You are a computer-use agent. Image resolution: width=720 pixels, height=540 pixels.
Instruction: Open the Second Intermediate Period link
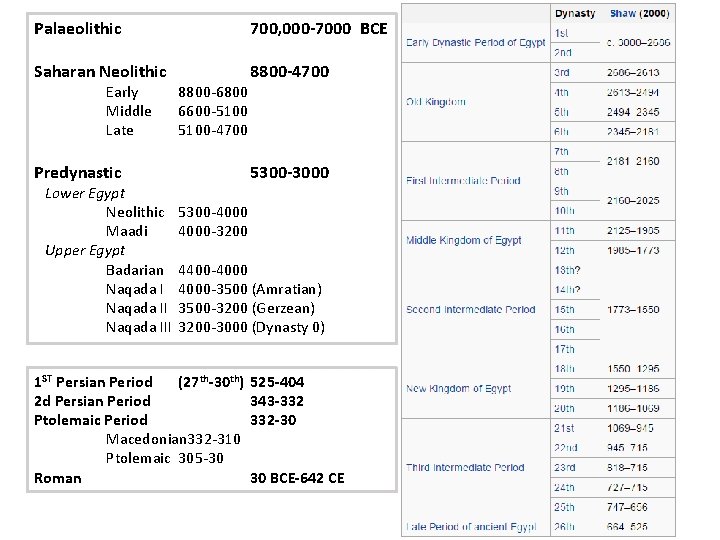[x=470, y=309]
